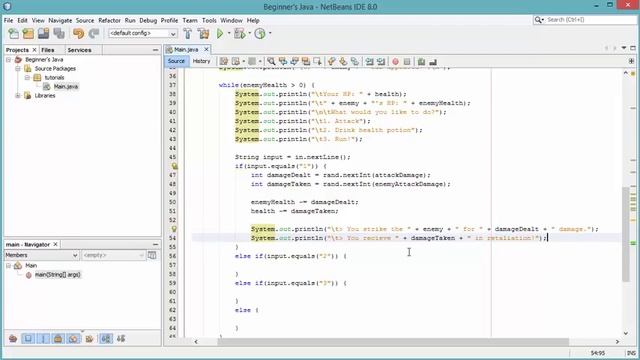Click the Shift Line Left icon

tap(369, 62)
